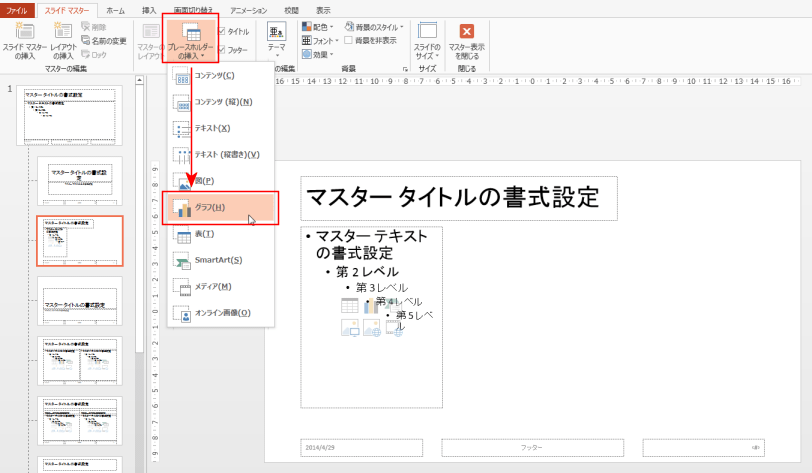Click the レイアウトの挿入 icon

63,42
